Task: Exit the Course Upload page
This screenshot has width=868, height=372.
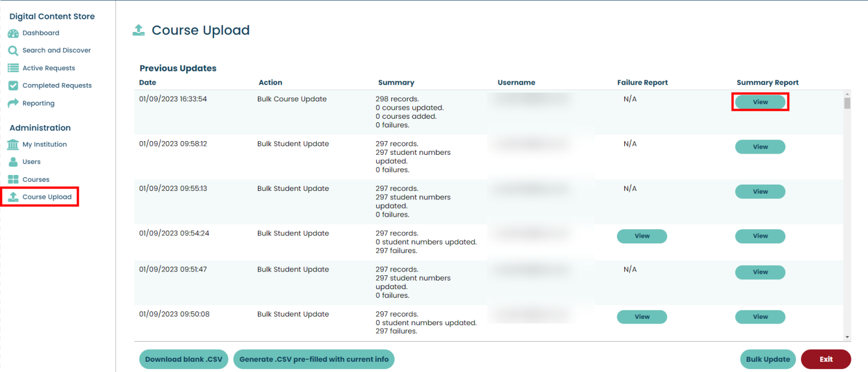Action: [x=826, y=359]
